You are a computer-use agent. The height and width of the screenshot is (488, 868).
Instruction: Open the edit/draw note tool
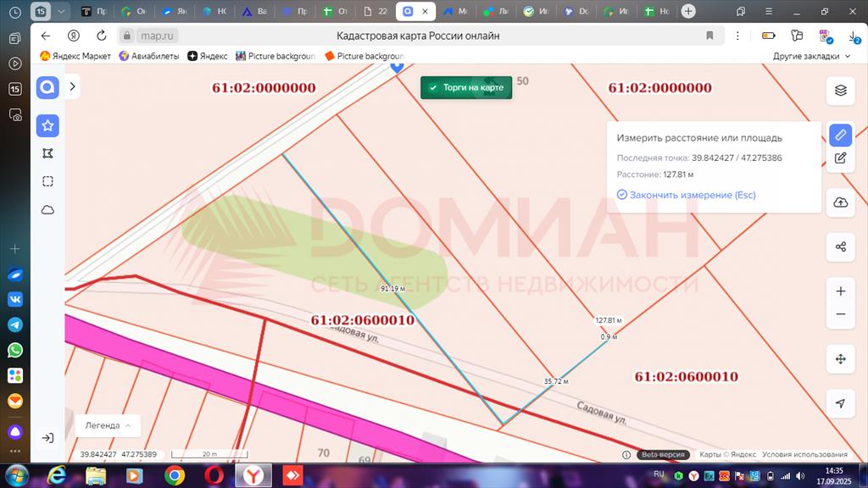click(840, 158)
